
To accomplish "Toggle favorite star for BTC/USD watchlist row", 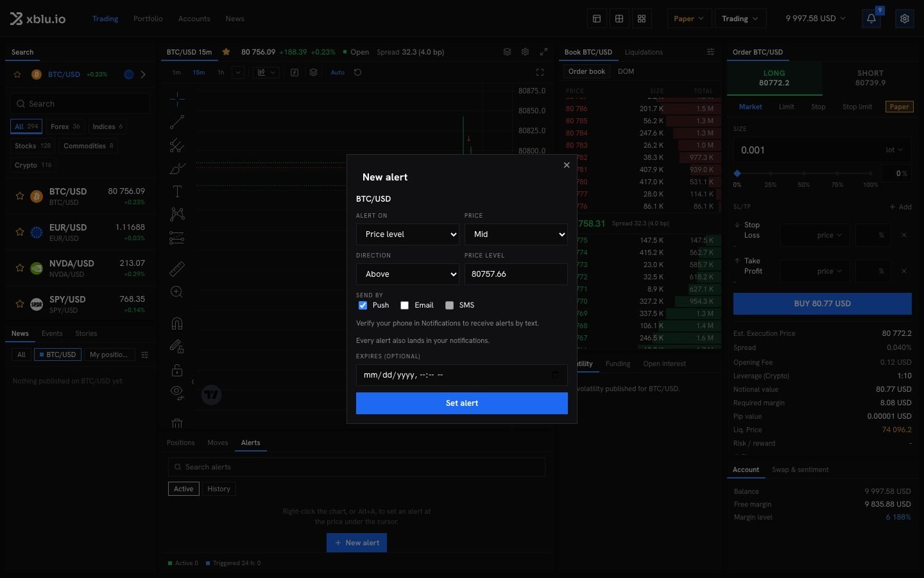I will (20, 196).
